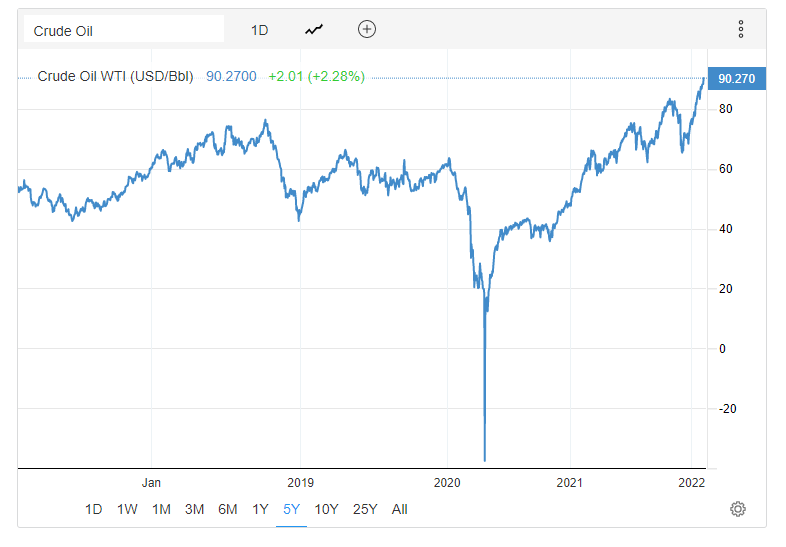
Task: Select the 5Y time range
Action: [x=291, y=509]
